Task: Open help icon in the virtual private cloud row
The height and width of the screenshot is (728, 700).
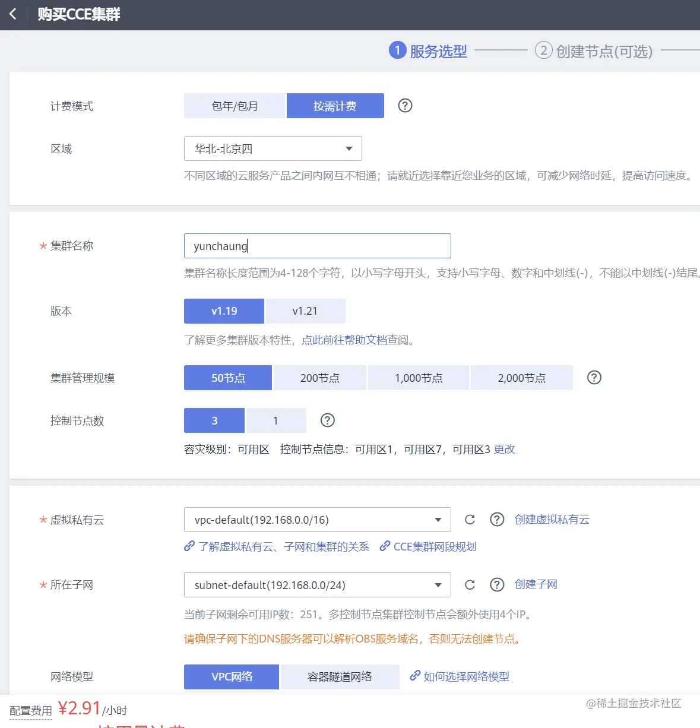Action: [x=497, y=520]
